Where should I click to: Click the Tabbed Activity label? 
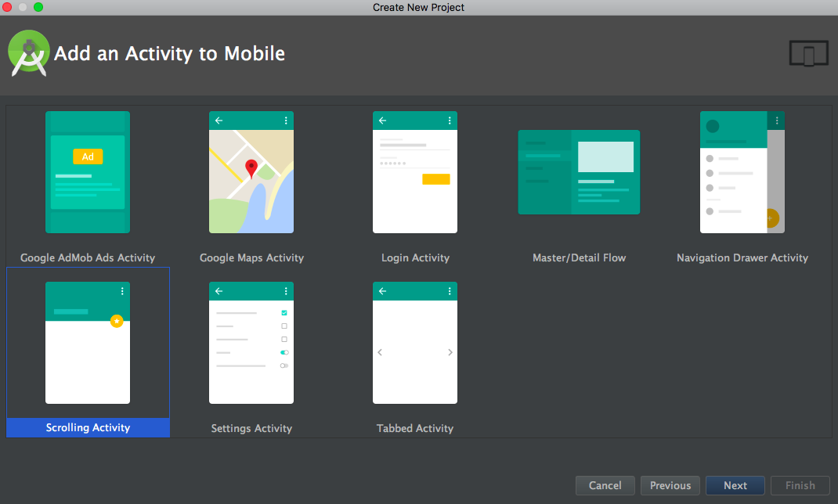tap(414, 427)
